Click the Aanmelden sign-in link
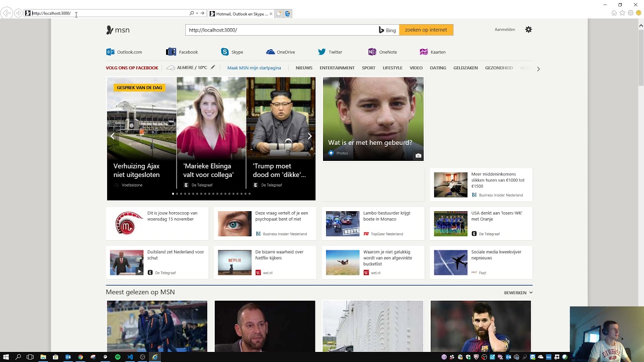The image size is (644, 362). tap(505, 30)
